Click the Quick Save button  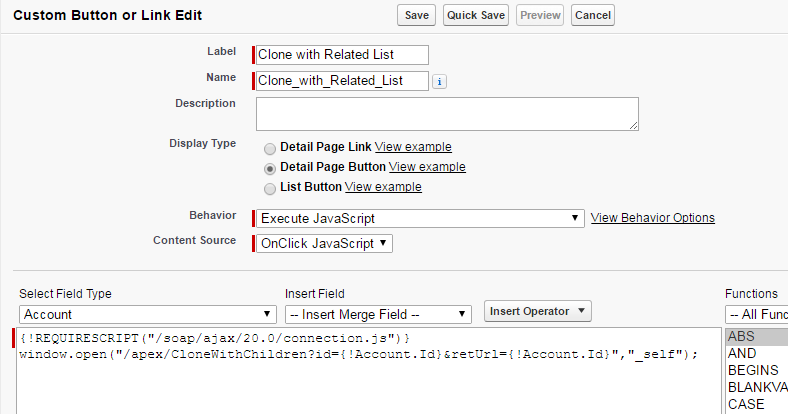point(477,15)
